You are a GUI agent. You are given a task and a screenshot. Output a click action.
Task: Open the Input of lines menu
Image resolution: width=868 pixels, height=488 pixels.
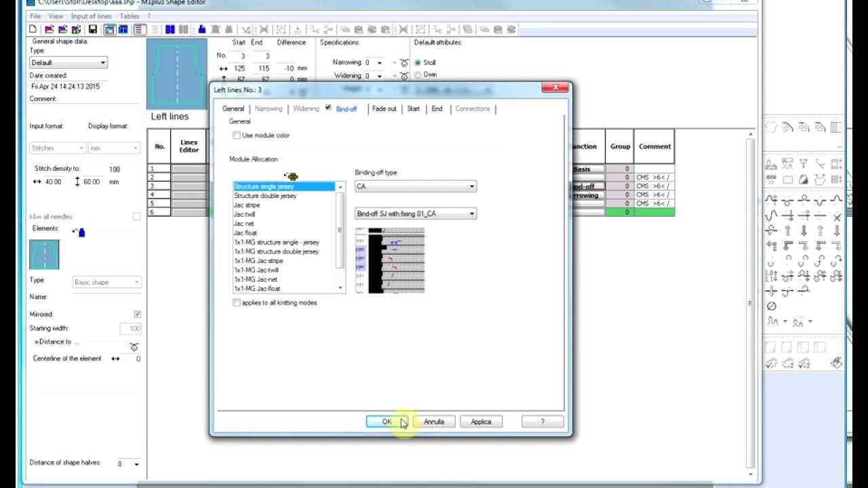click(92, 16)
